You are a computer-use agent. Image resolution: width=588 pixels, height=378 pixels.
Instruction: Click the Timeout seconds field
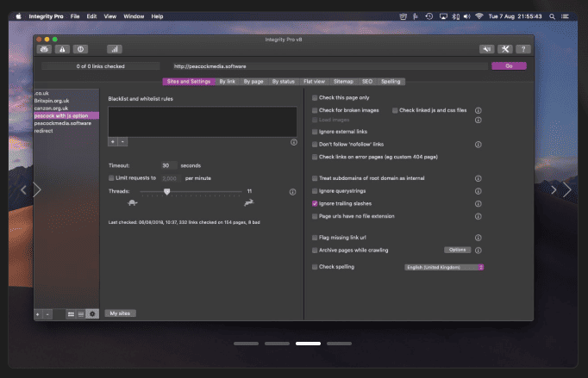pyautogui.click(x=169, y=165)
